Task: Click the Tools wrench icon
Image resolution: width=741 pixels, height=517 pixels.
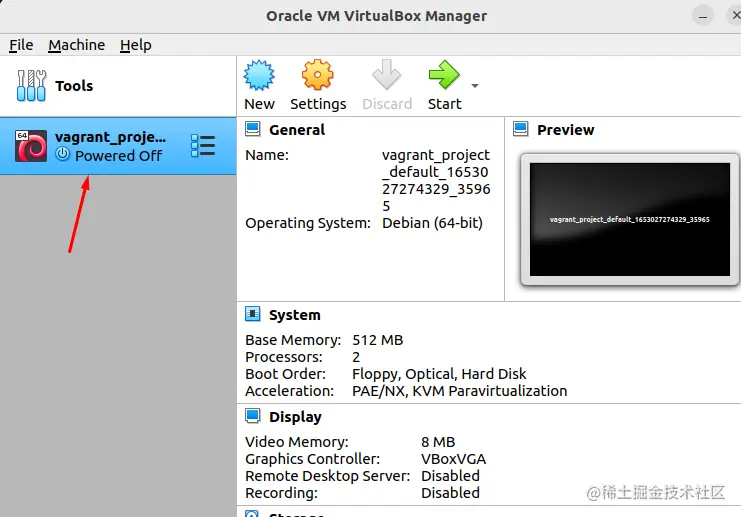Action: point(31,86)
